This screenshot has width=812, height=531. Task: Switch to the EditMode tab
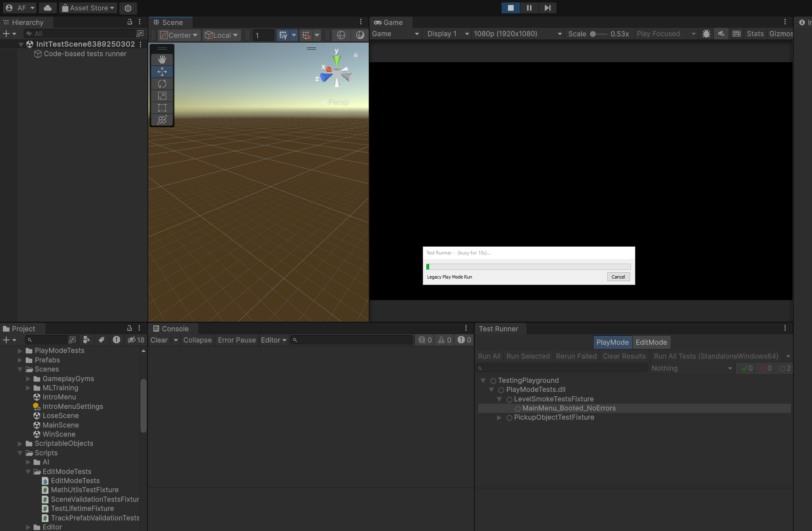coord(651,342)
